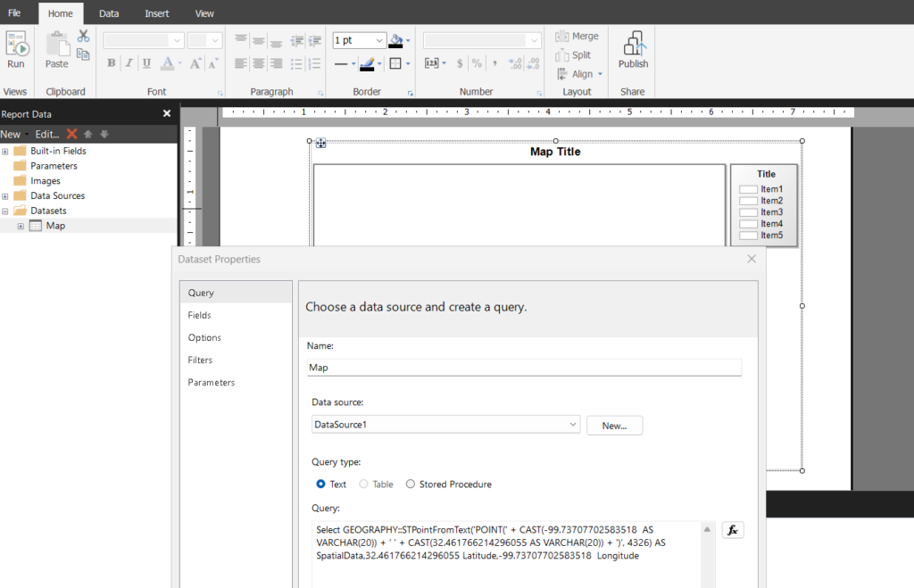Decrease font size with shrink icon
Viewport: 914px width, 588px height.
point(213,63)
